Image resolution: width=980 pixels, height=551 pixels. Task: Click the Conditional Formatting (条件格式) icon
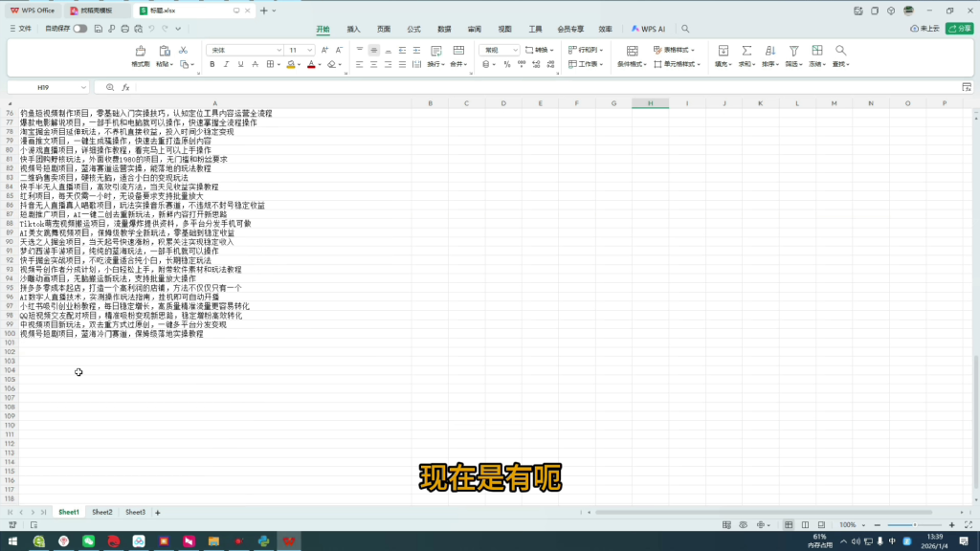(x=632, y=51)
